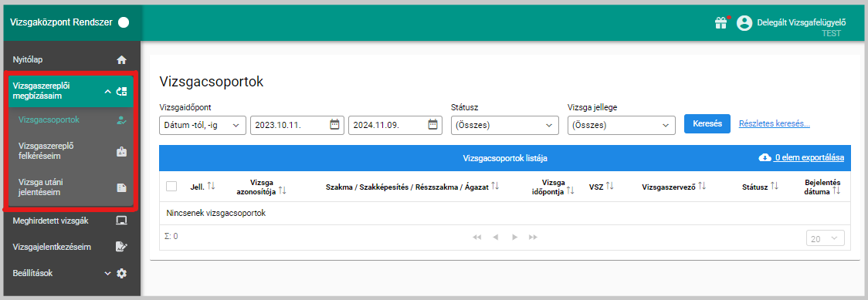
Task: Go to Nyitólap via home icon
Action: point(122,59)
